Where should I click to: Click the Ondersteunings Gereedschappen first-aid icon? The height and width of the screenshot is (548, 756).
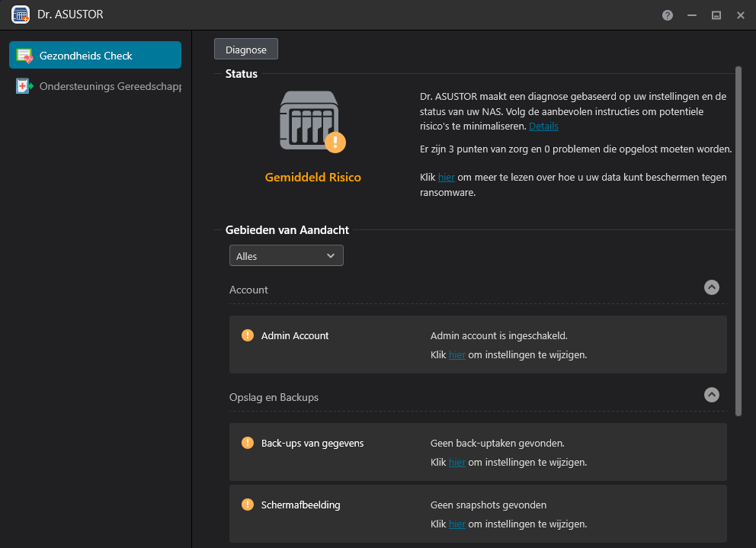(24, 86)
